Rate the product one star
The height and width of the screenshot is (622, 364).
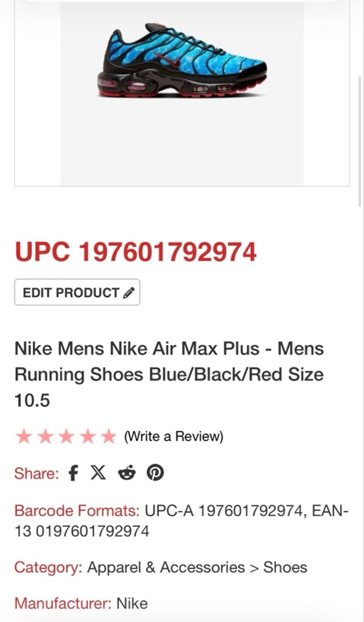click(24, 436)
